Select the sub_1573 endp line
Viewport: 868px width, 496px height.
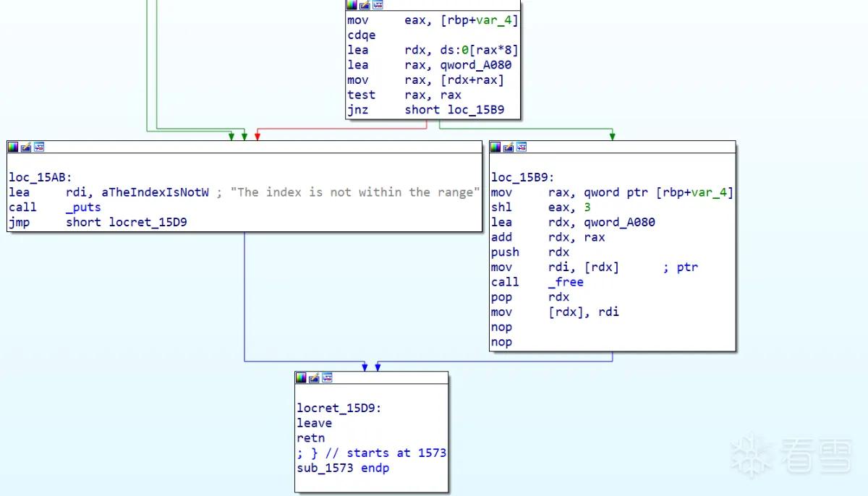(x=343, y=468)
